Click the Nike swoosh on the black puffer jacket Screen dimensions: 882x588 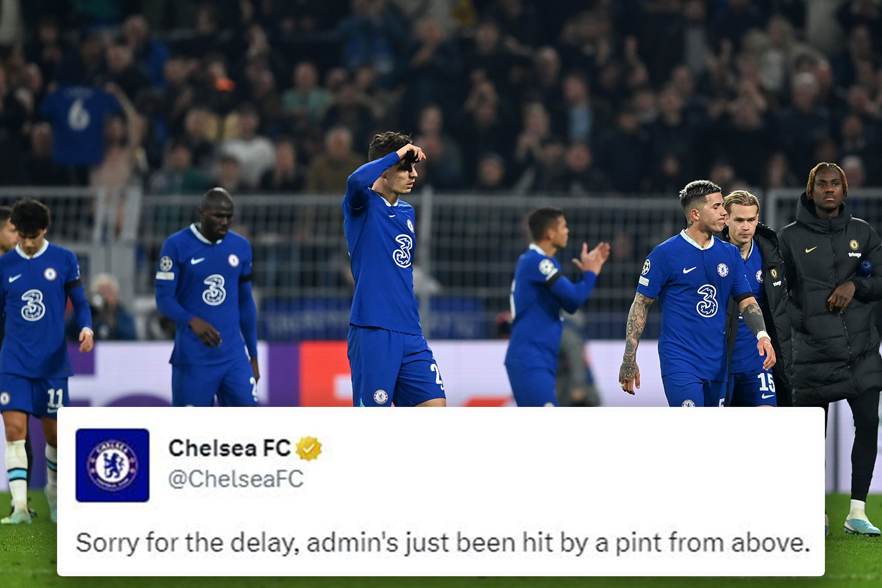point(811,249)
